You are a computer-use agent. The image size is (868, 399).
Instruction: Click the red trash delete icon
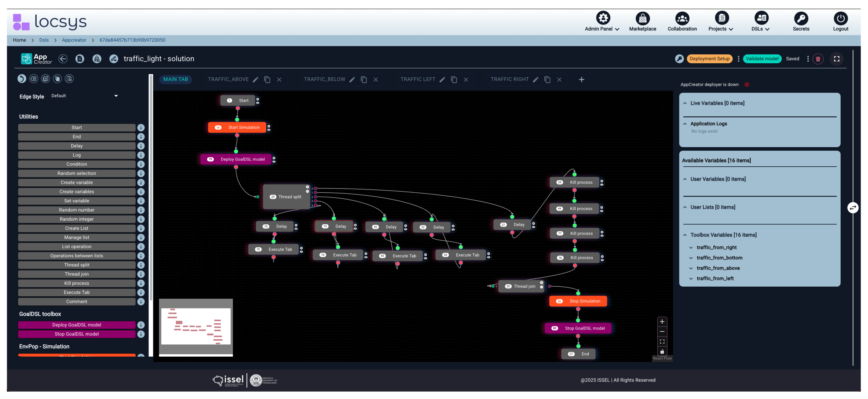point(818,59)
